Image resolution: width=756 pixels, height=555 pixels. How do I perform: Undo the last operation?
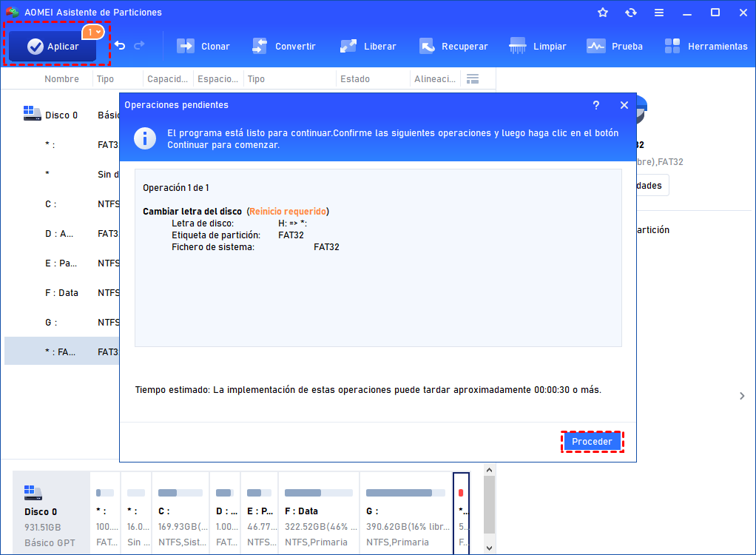(120, 46)
